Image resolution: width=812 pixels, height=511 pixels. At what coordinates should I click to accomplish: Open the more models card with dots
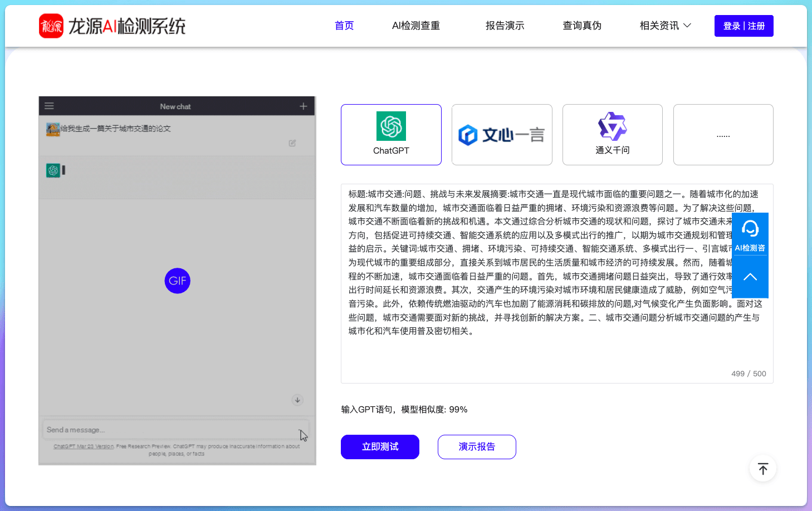click(x=723, y=135)
